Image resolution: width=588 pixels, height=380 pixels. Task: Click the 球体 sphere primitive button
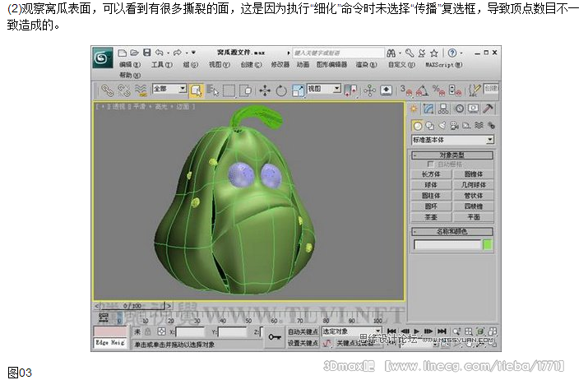(431, 185)
